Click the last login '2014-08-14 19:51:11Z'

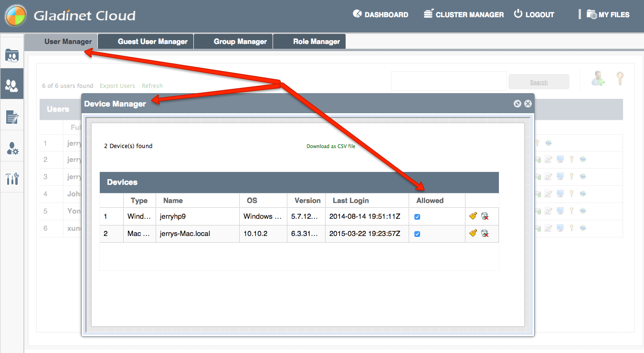(x=365, y=216)
